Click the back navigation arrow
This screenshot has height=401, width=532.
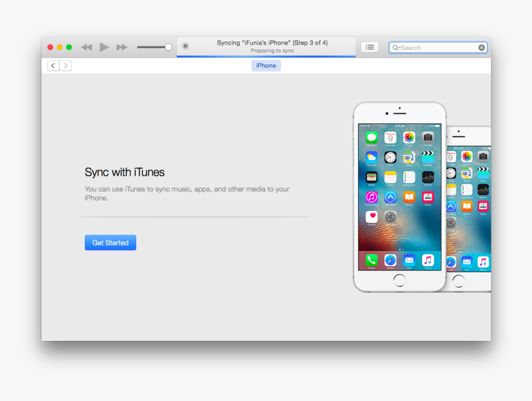(53, 65)
